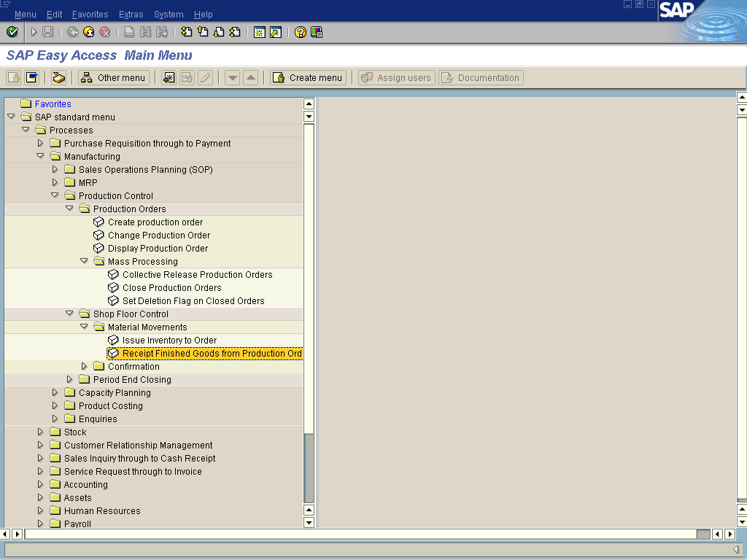Click the yellow Help question mark icon

(x=300, y=32)
